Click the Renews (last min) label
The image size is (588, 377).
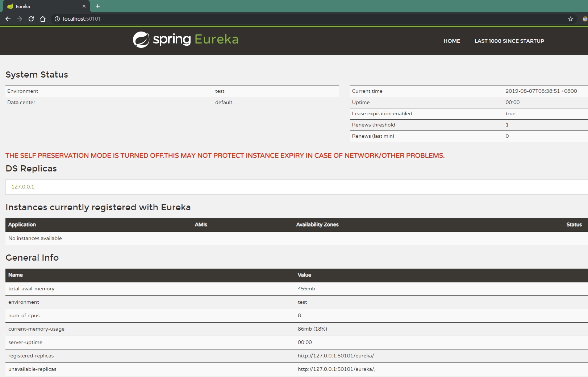tap(373, 136)
